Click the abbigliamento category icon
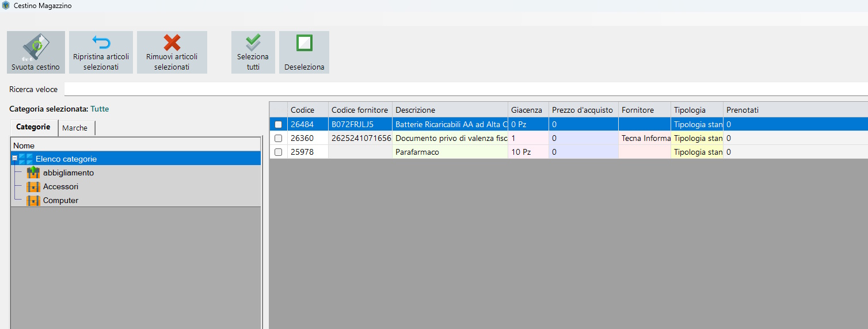 (33, 173)
